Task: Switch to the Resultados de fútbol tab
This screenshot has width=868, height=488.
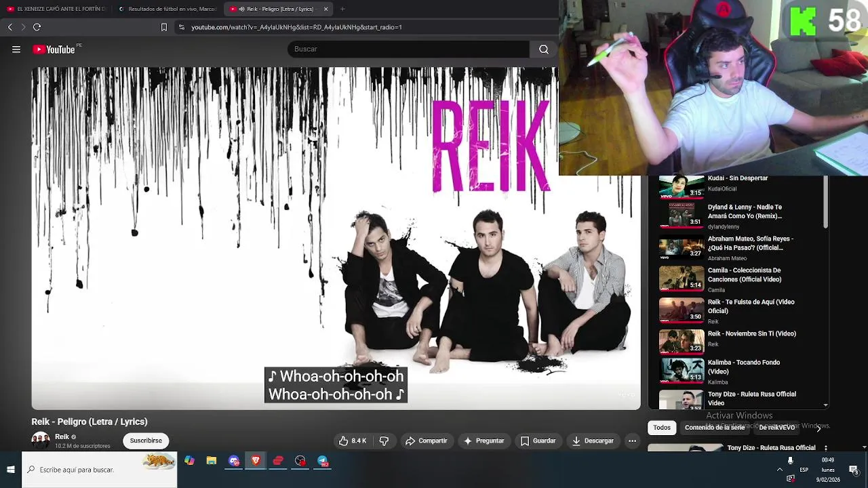Action: 168,9
